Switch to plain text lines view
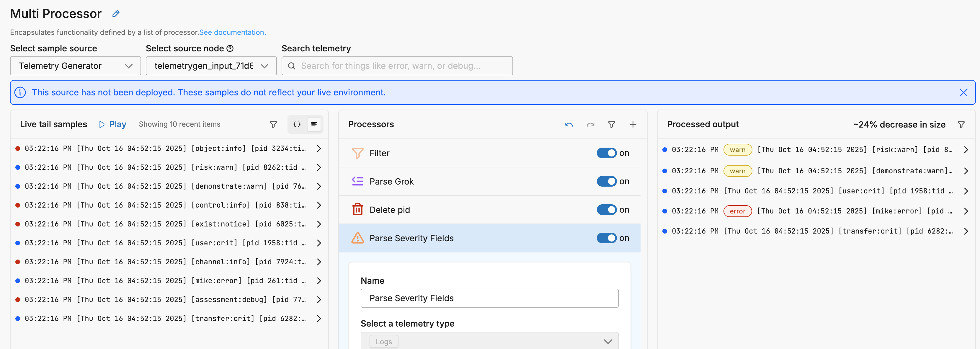Image resolution: width=980 pixels, height=349 pixels. tap(314, 124)
